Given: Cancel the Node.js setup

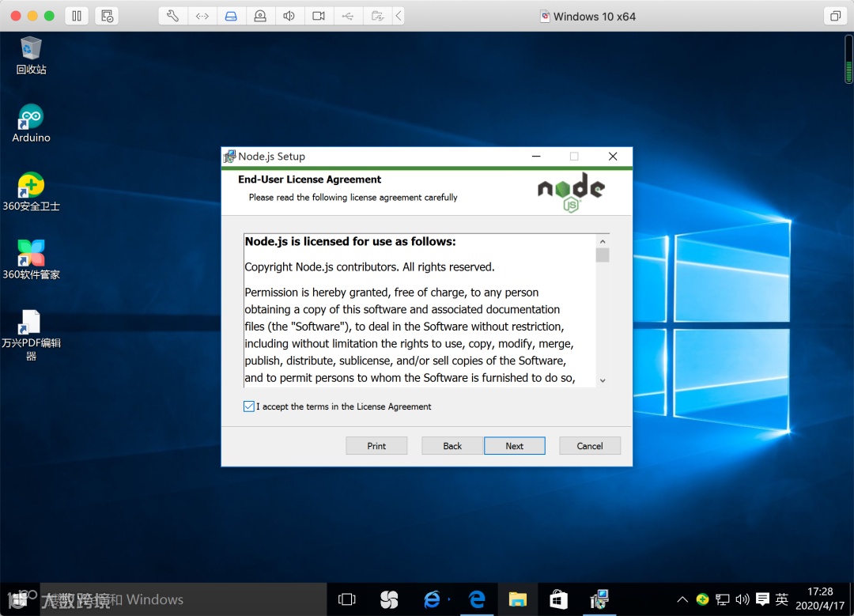Looking at the screenshot, I should point(590,445).
